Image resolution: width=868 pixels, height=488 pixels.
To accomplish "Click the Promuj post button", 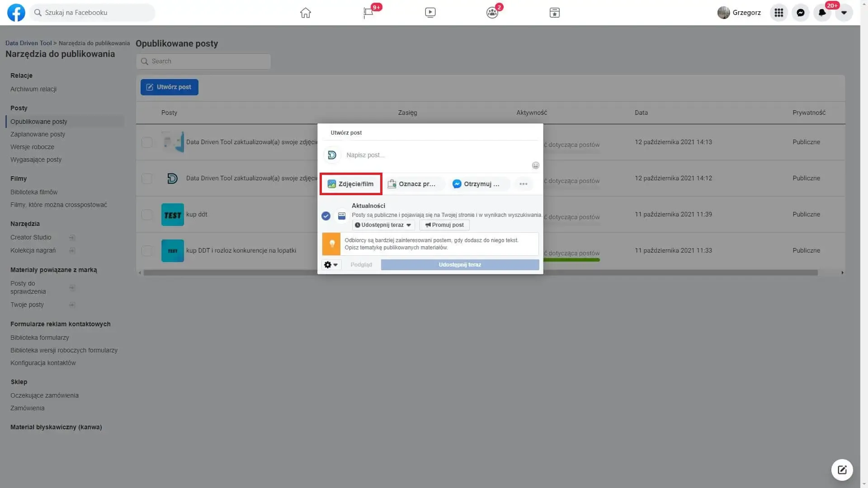I will [444, 225].
